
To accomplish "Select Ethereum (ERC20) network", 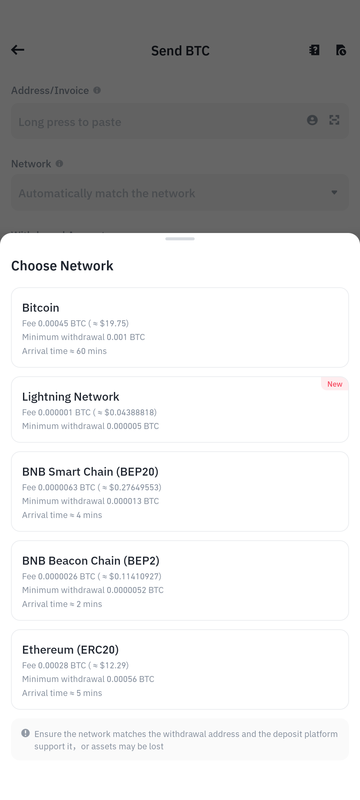I will point(180,669).
